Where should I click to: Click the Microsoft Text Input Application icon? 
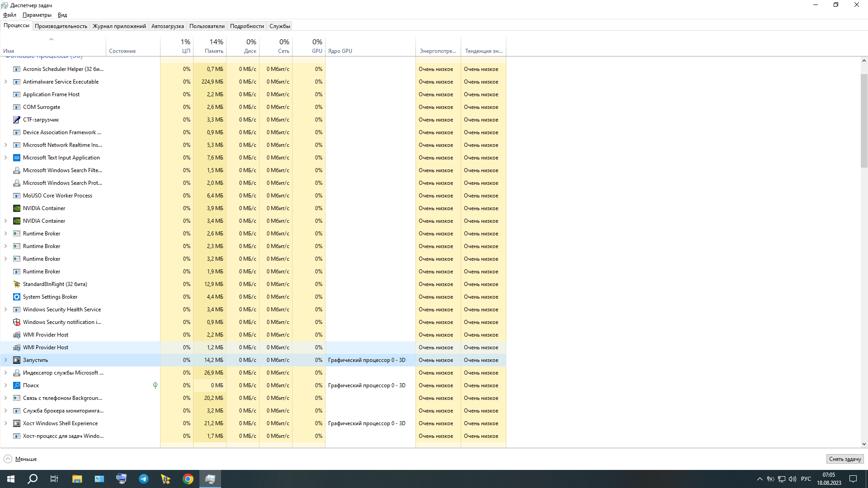[x=17, y=158]
